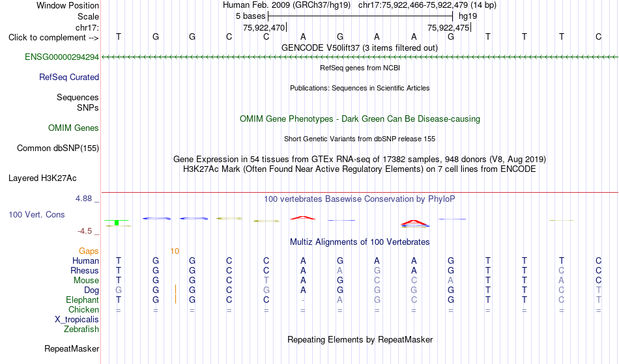Open 'Repeating Elements by RepeatMasker' title

tap(360, 340)
